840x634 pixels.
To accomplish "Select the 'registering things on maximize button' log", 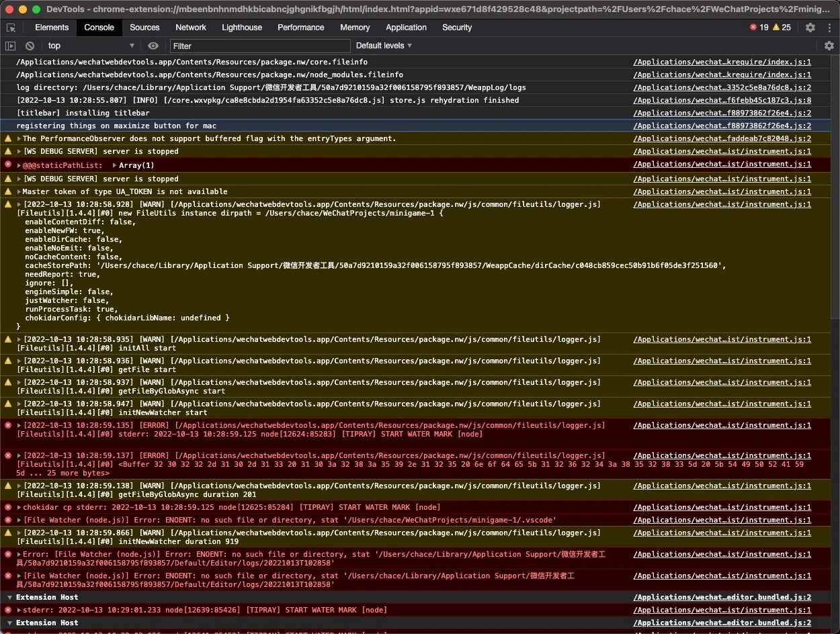I will (116, 126).
